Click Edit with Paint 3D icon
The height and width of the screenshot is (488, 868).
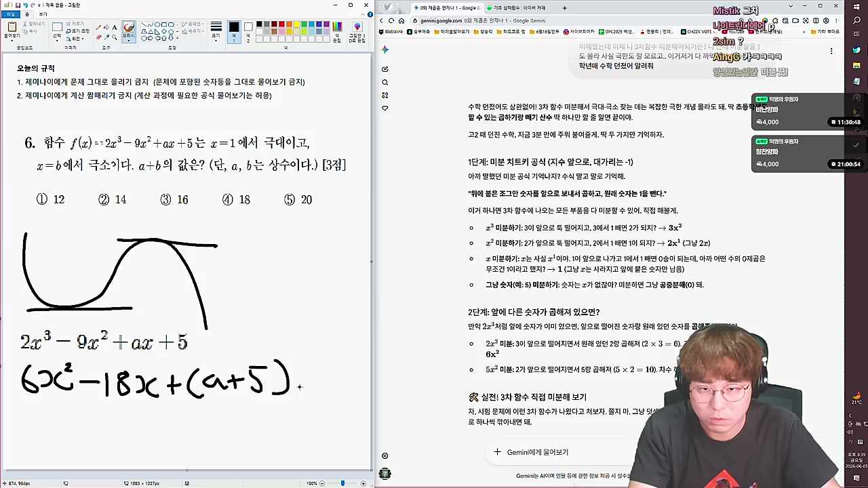(x=357, y=27)
